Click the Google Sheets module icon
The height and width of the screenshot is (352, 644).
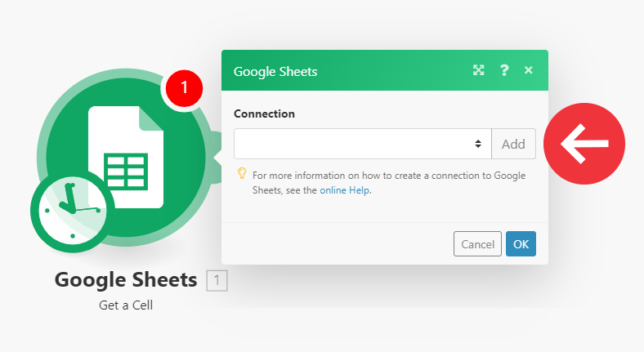pyautogui.click(x=126, y=158)
